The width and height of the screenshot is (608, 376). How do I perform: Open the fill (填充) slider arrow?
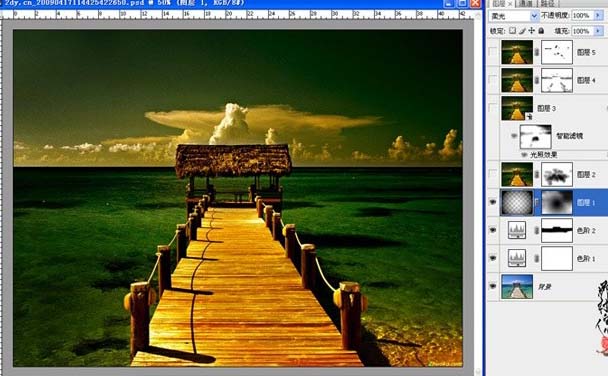[598, 31]
